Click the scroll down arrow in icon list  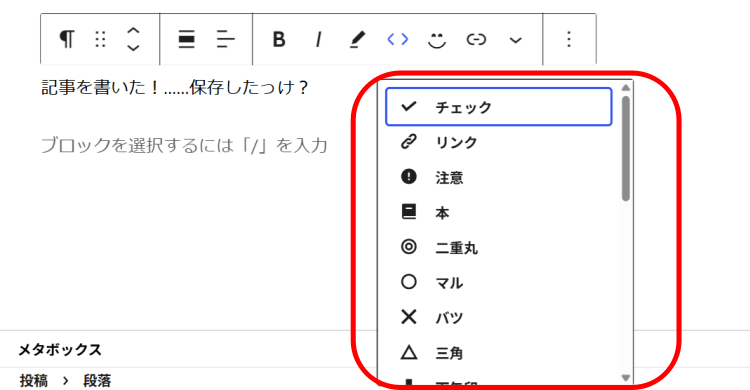point(626,378)
